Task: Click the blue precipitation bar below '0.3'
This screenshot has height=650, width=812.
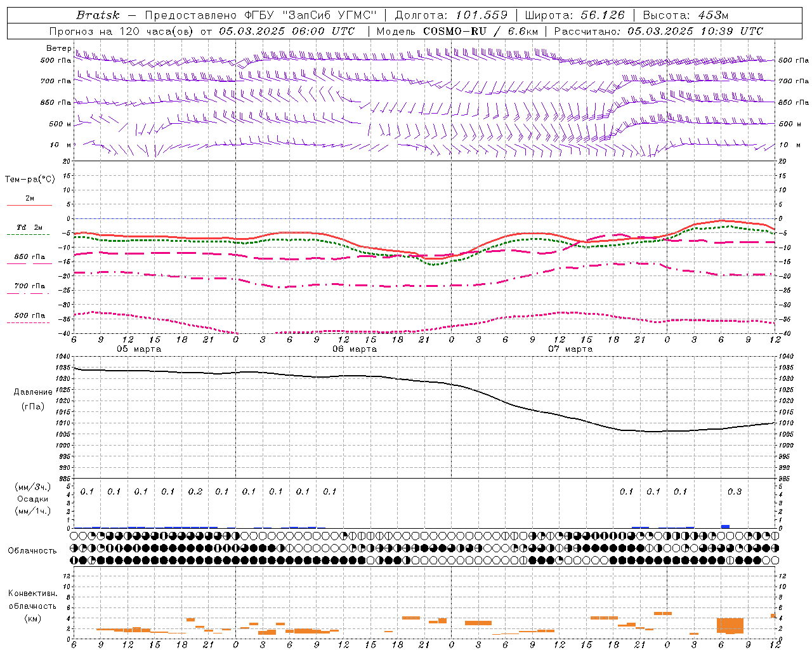Action: click(725, 526)
